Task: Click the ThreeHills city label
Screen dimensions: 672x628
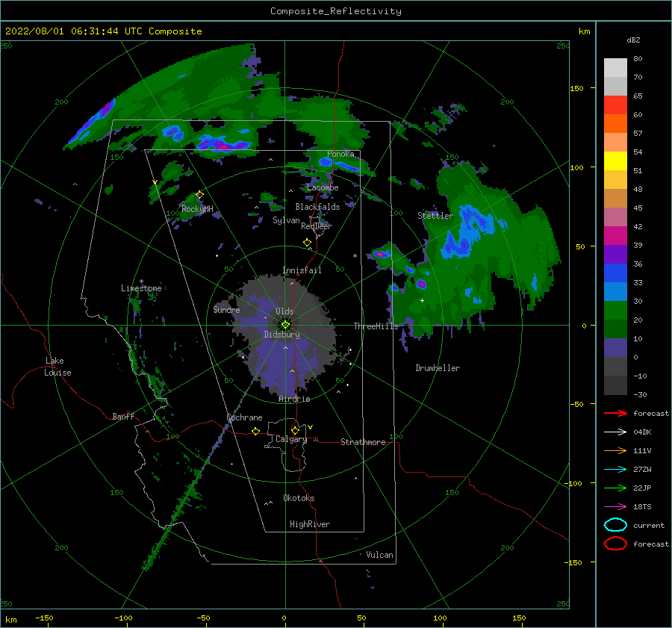Action: [x=376, y=326]
